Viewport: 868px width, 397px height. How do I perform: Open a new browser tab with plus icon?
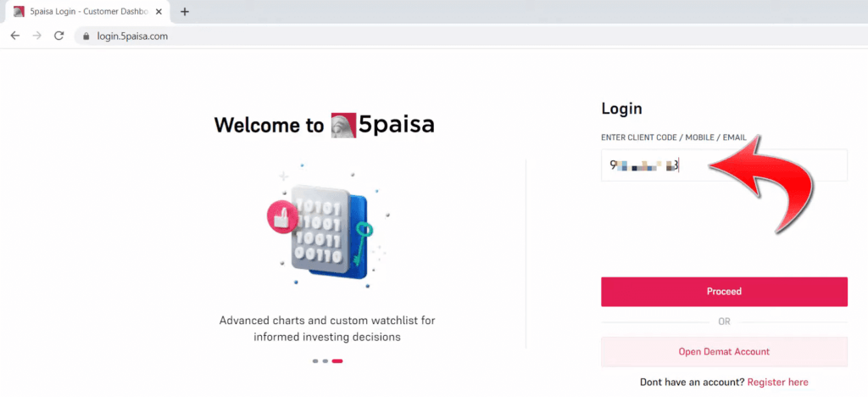pyautogui.click(x=185, y=12)
